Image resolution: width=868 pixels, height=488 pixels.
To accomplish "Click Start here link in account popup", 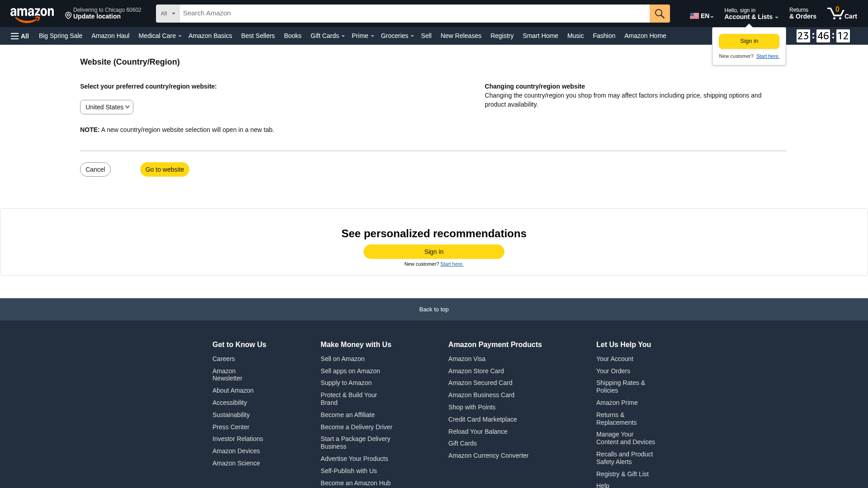I will coord(768,56).
